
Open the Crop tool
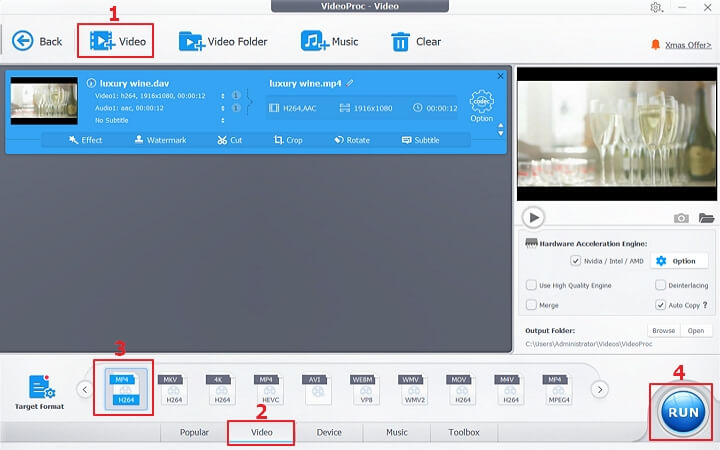click(288, 140)
